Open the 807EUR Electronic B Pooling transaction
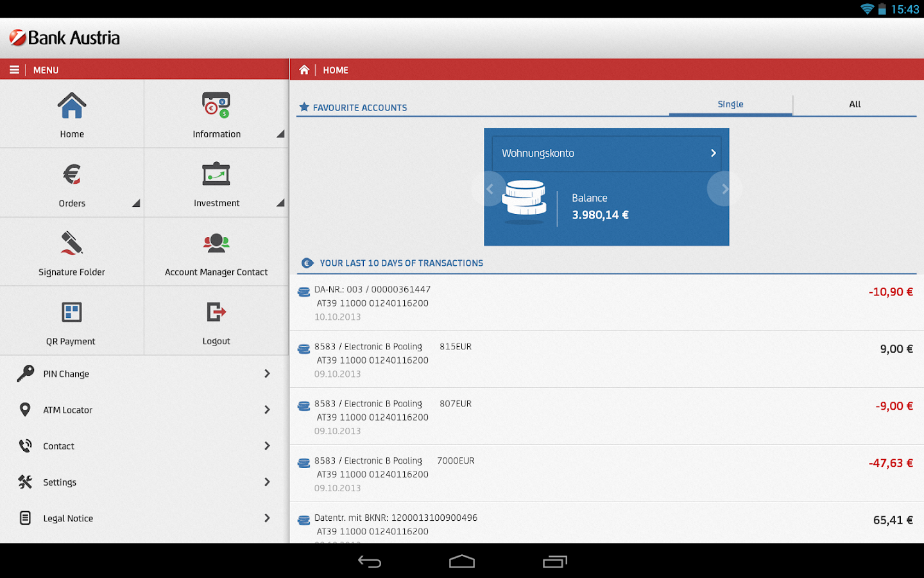The image size is (924, 578). tap(606, 417)
